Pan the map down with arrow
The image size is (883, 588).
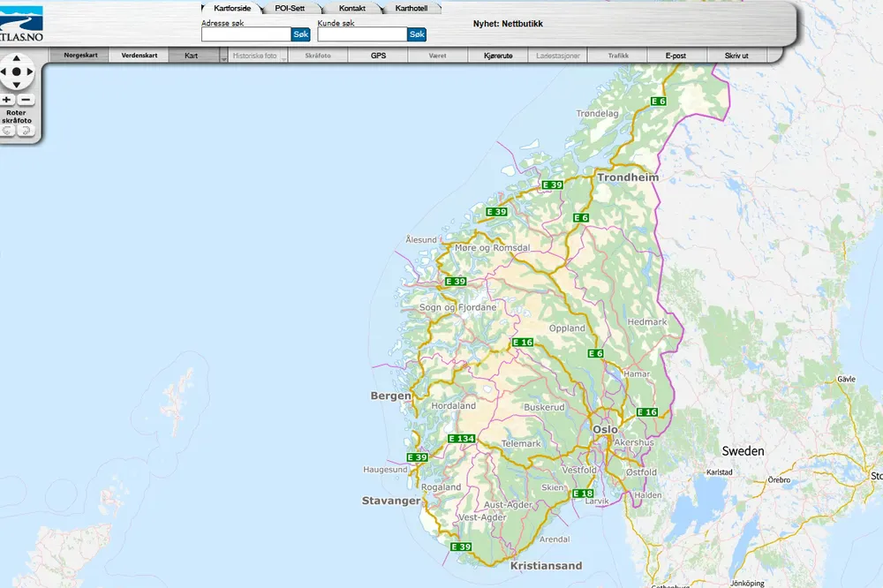(16, 84)
